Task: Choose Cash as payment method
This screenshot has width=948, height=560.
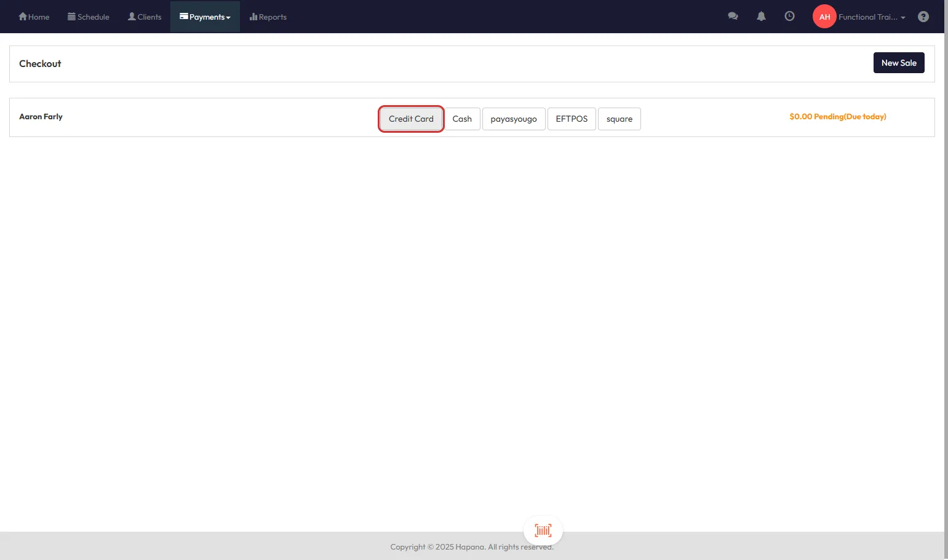Action: [x=462, y=119]
